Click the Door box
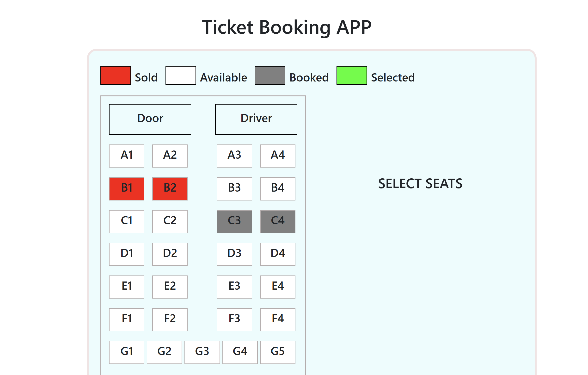The width and height of the screenshot is (588, 375). (x=150, y=119)
